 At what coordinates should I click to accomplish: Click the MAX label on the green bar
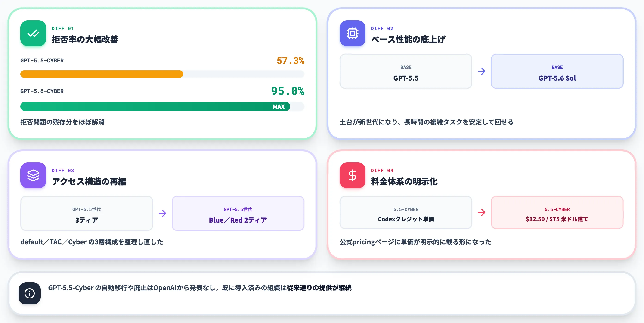[279, 107]
